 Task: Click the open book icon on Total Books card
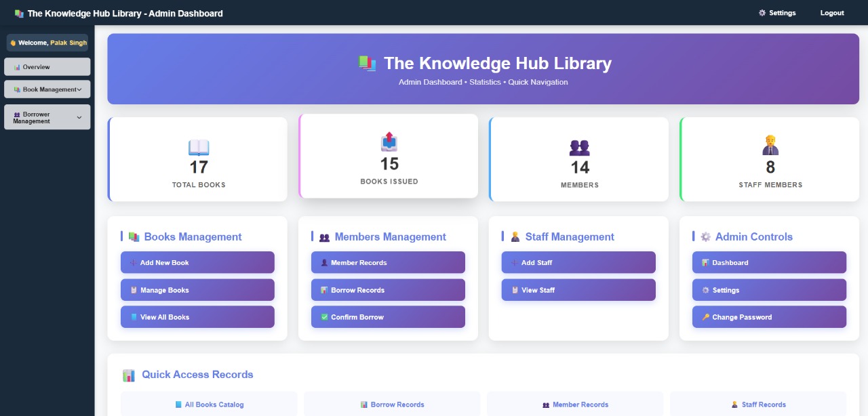click(x=199, y=147)
